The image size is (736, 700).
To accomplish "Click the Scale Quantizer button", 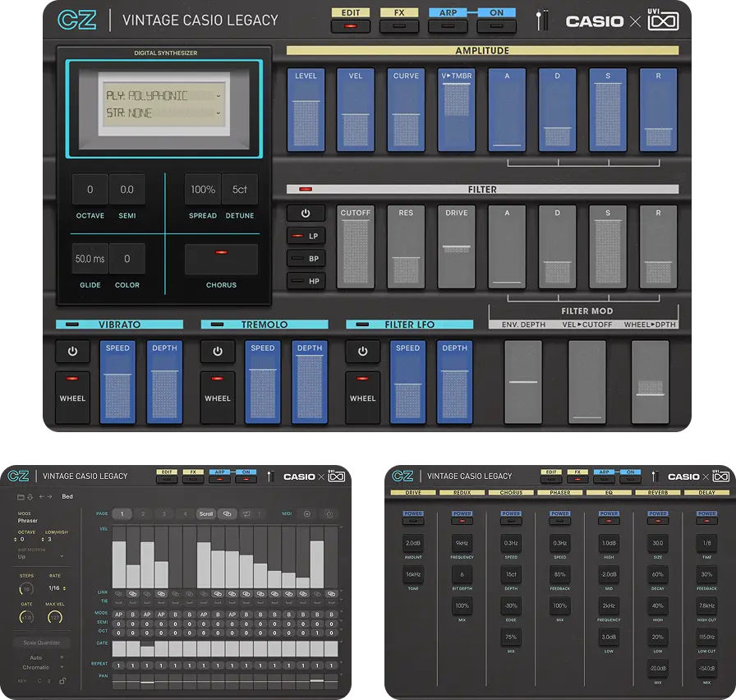I will pos(41,642).
